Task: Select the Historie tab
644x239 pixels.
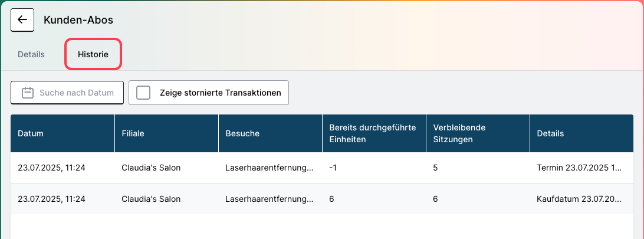Action: pyautogui.click(x=93, y=54)
